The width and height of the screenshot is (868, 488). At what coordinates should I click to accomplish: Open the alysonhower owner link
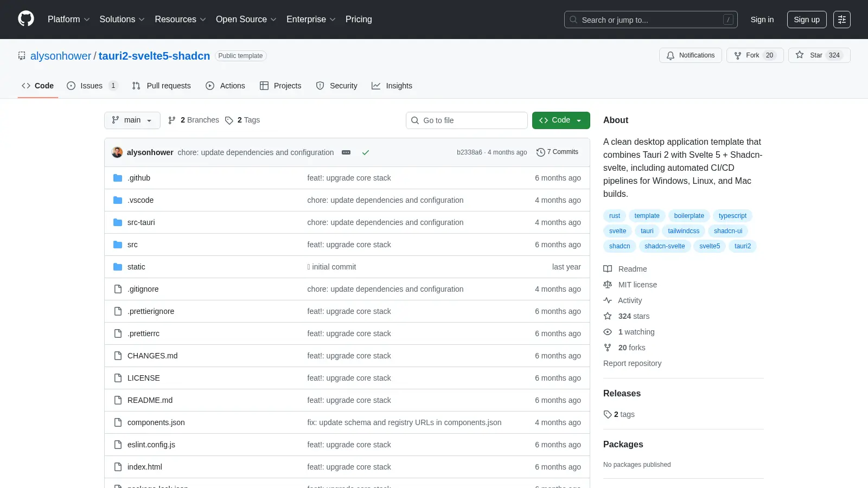[61, 56]
